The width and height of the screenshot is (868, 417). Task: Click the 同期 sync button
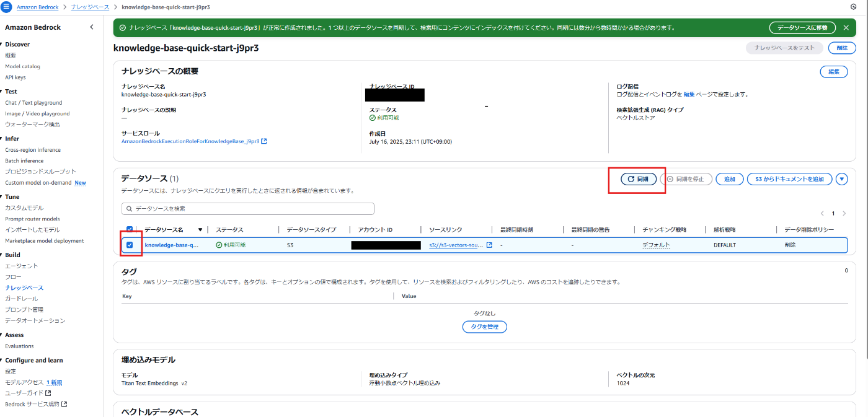638,179
